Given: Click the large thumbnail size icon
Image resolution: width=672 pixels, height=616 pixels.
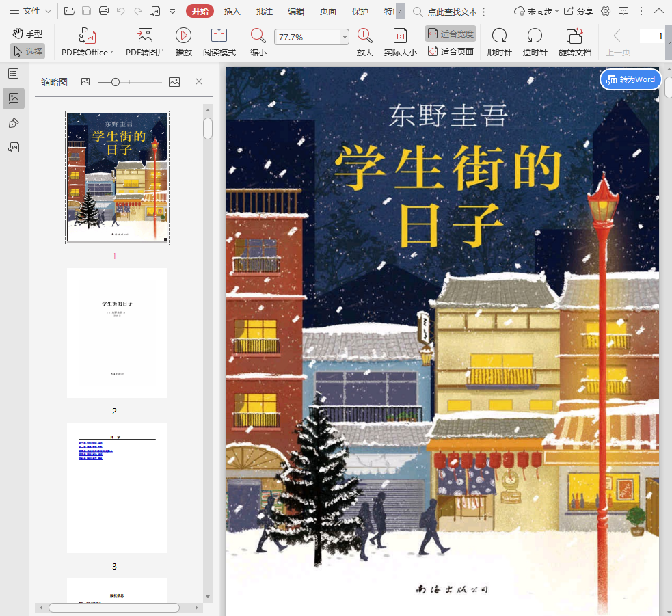Looking at the screenshot, I should click(174, 82).
